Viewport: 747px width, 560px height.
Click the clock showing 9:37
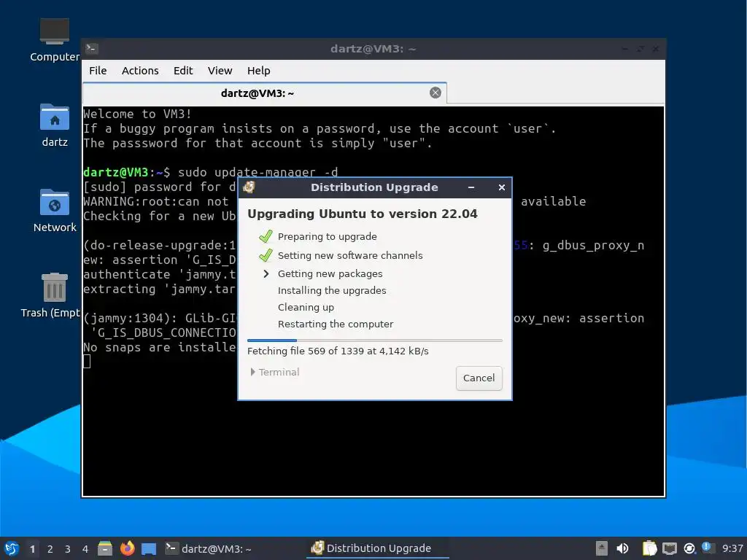[x=732, y=548]
